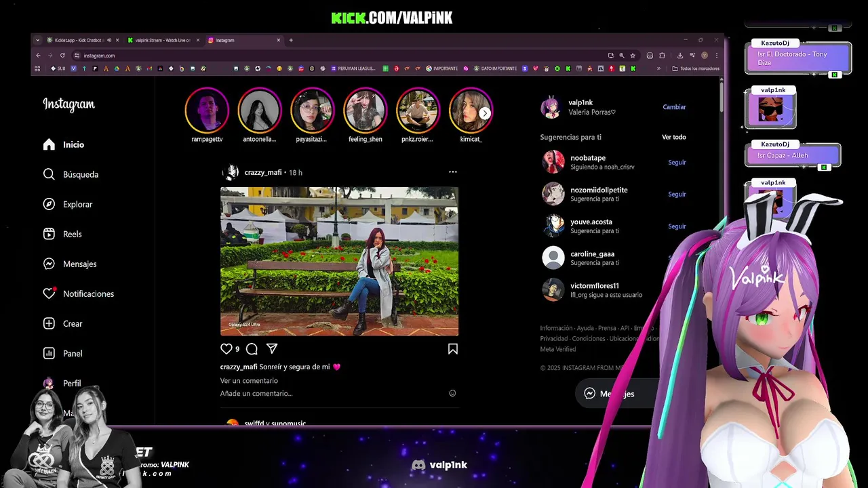Screen dimensions: 868x488
Task: Open comment bubble icon on crazzy_mafi's post
Action: (x=252, y=349)
